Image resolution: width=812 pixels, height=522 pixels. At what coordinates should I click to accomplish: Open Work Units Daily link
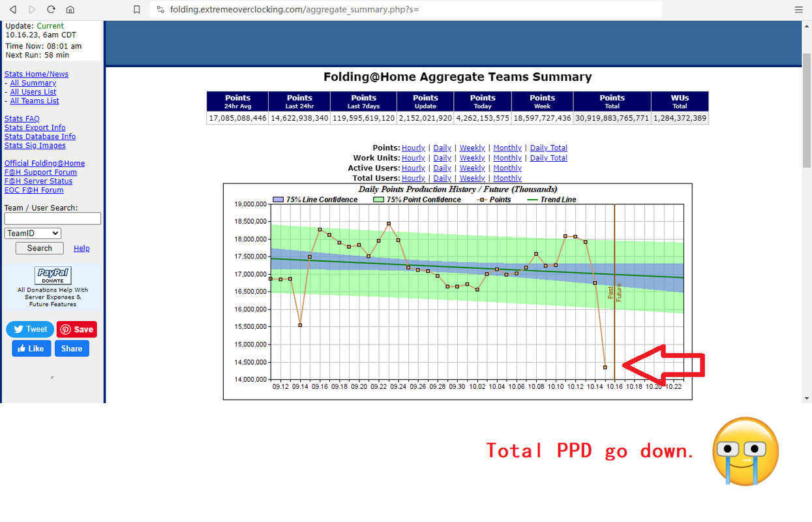[442, 158]
